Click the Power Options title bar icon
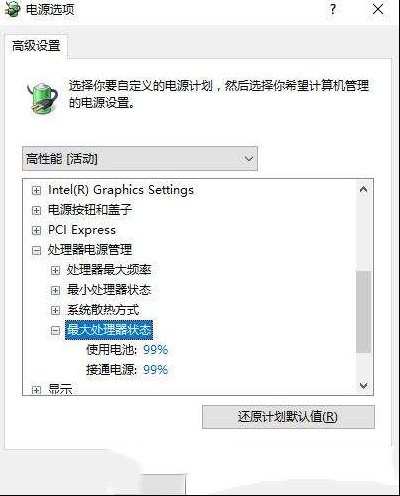Image resolution: width=400 pixels, height=496 pixels. point(13,9)
